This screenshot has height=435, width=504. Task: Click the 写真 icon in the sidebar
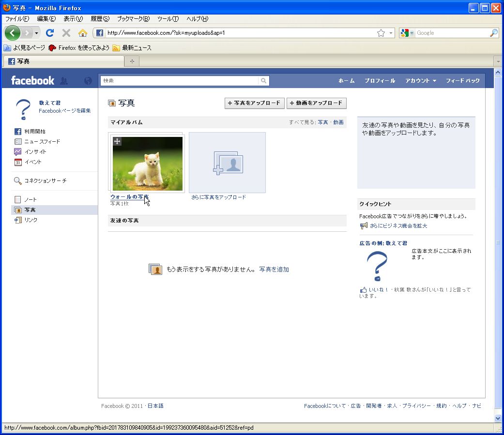click(x=18, y=210)
